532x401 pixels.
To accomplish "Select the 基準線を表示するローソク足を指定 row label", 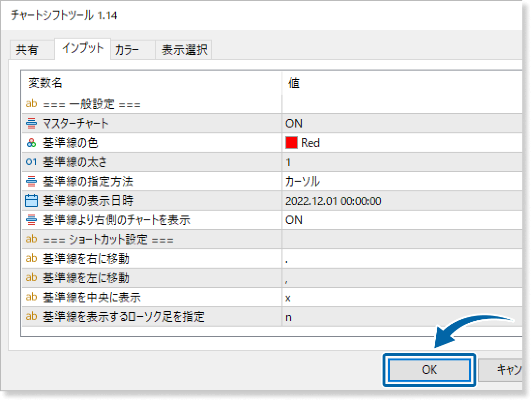I will [x=123, y=316].
